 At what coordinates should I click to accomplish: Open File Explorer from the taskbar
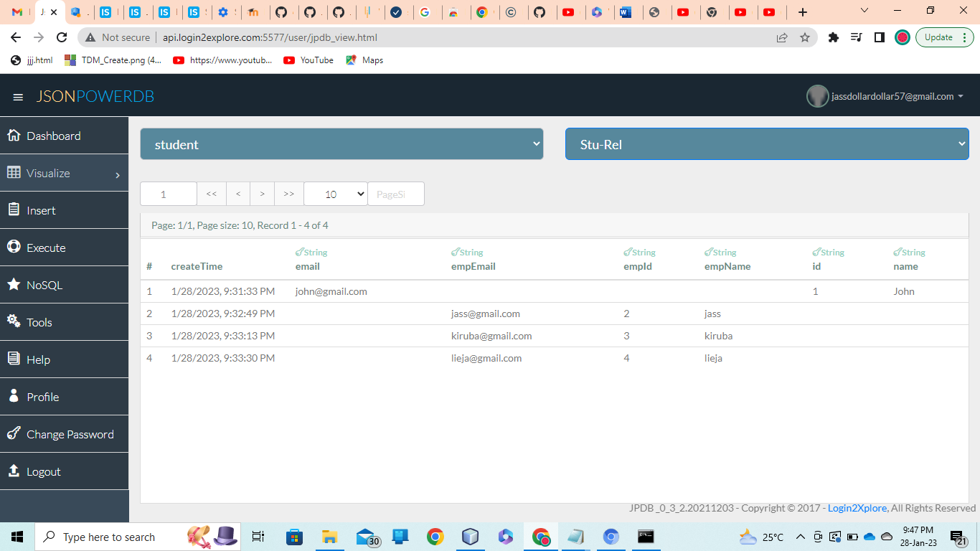click(x=329, y=536)
